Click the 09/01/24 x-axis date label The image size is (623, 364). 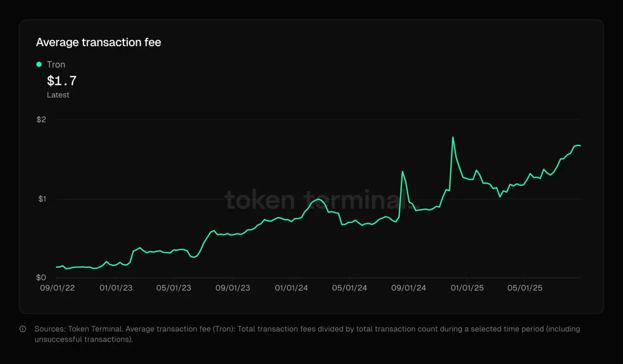pyautogui.click(x=408, y=288)
